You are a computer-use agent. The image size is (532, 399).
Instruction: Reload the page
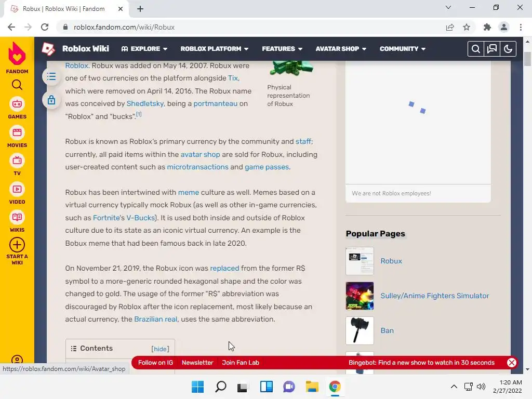45,27
